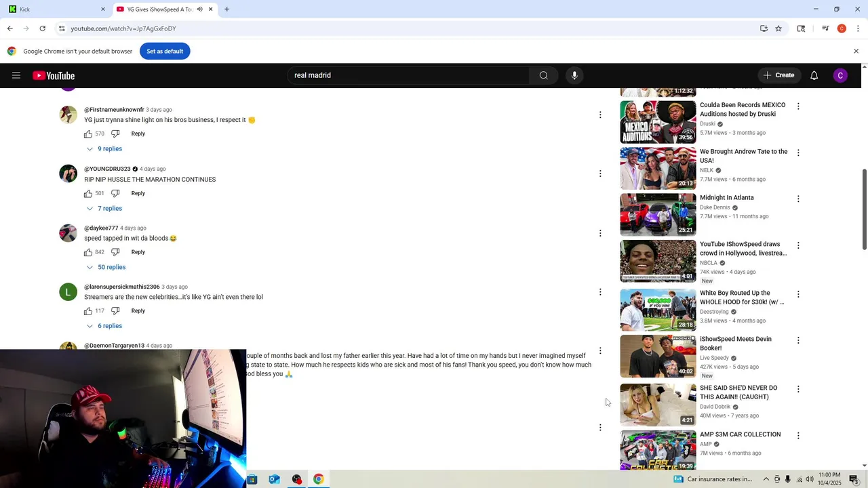The width and height of the screenshot is (868, 488).
Task: Open options for Midnight In Atlanta video
Action: pos(798,199)
